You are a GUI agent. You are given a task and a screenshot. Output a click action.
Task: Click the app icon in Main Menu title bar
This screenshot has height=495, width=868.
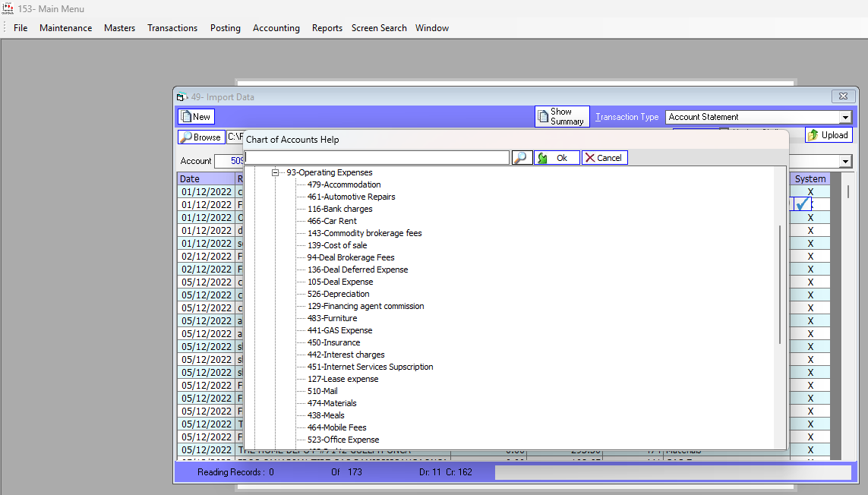tap(8, 8)
